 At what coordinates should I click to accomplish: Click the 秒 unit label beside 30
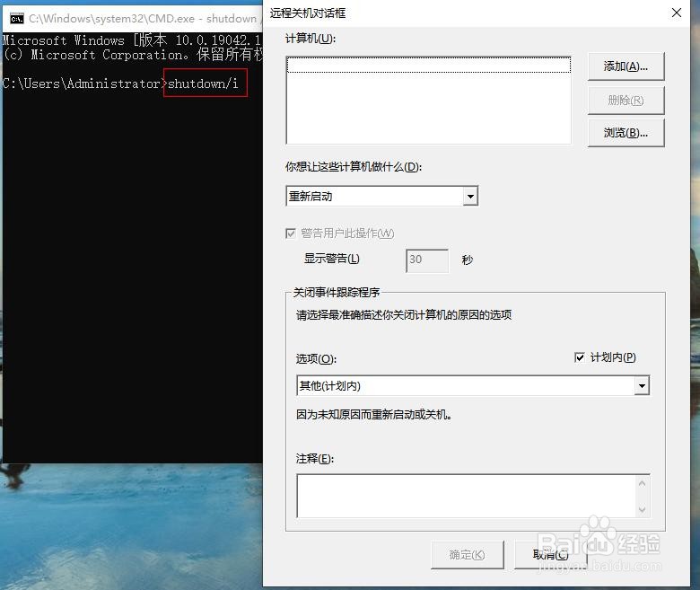468,260
